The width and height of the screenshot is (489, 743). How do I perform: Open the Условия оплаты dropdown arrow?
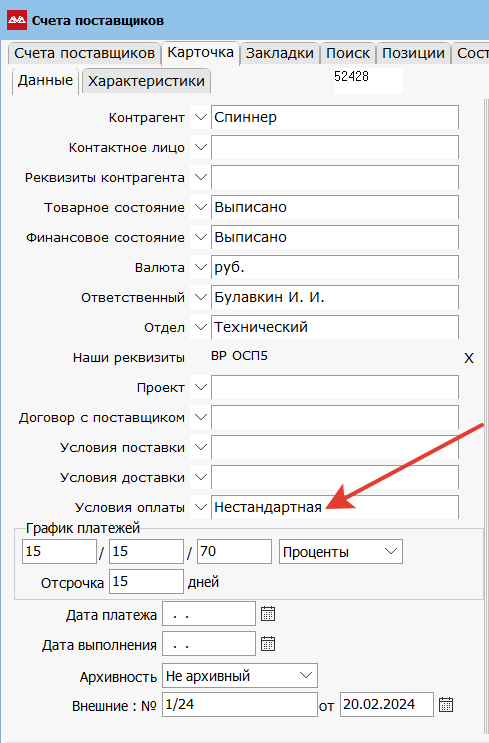pyautogui.click(x=200, y=507)
